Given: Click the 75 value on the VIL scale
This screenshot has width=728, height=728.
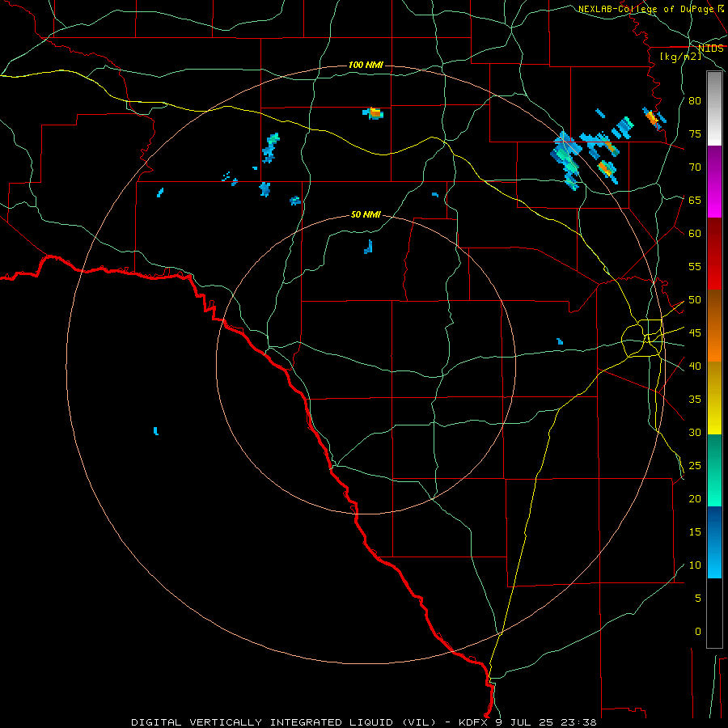Looking at the screenshot, I should 695,134.
